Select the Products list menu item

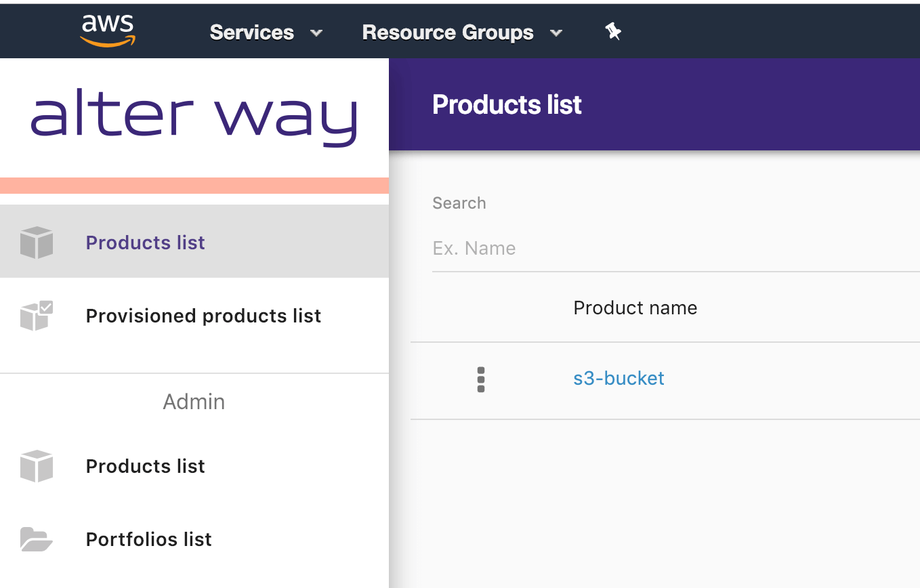coord(145,242)
